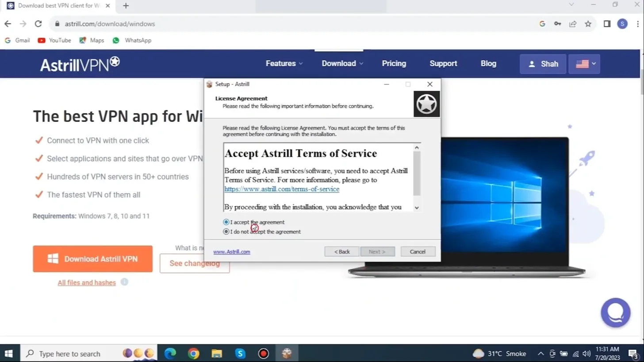Open the network tray icon
The height and width of the screenshot is (362, 644).
click(x=575, y=354)
